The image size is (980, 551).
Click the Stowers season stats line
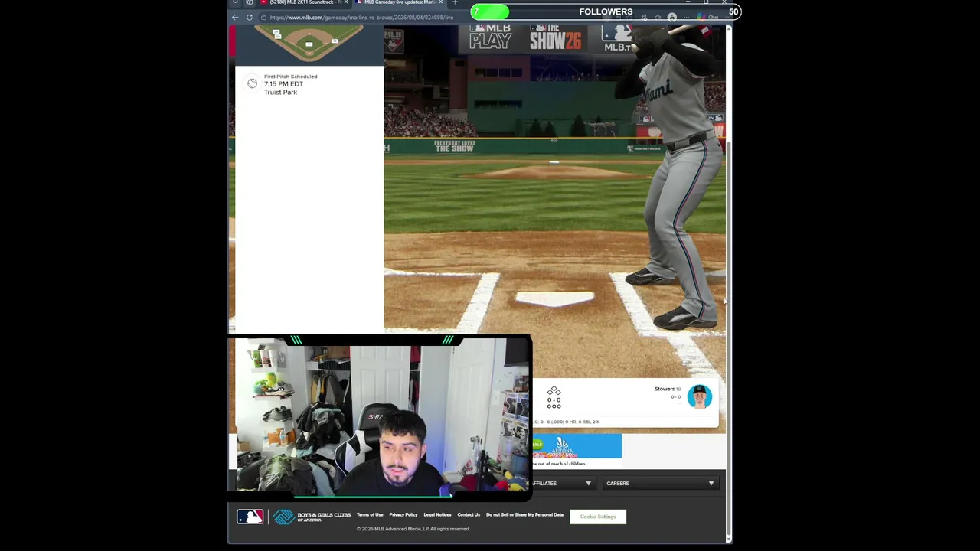click(x=567, y=422)
